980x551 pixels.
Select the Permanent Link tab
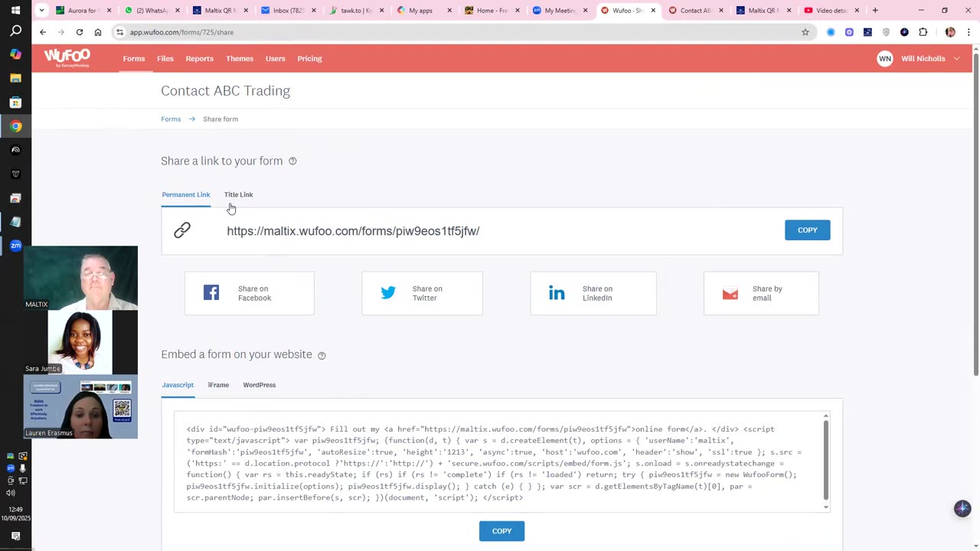click(186, 194)
